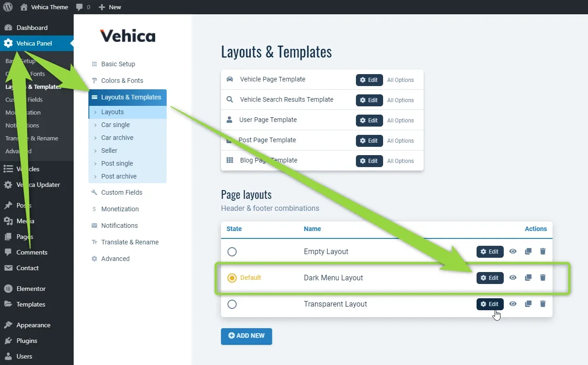Click the Name column header
The image size is (588, 365).
312,229
